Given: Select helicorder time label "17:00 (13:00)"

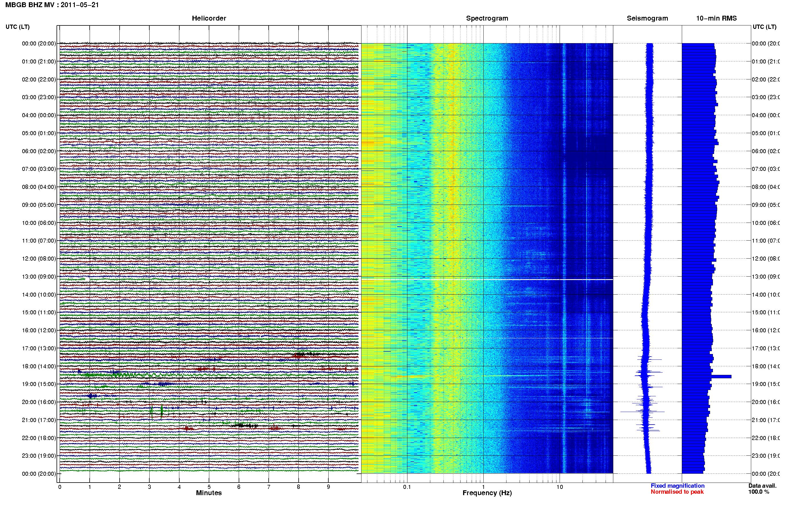Looking at the screenshot, I should [x=39, y=348].
